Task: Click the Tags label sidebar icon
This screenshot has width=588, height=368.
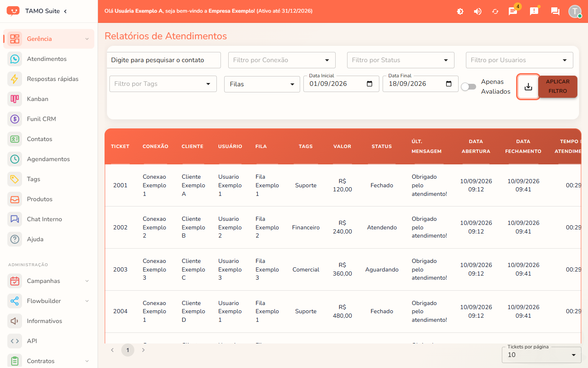Action: (15, 179)
